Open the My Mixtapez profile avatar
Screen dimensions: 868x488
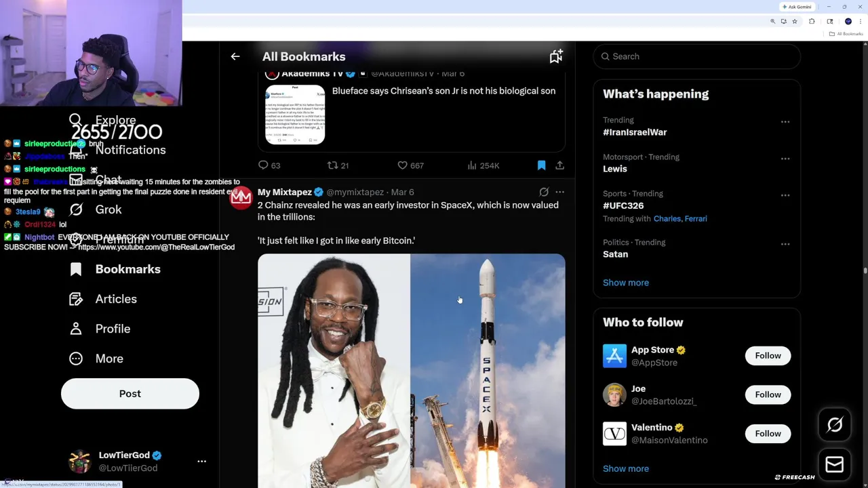(241, 197)
